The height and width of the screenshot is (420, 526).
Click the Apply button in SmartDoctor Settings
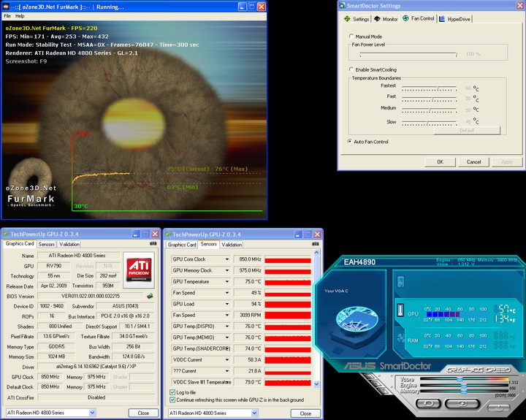point(507,162)
